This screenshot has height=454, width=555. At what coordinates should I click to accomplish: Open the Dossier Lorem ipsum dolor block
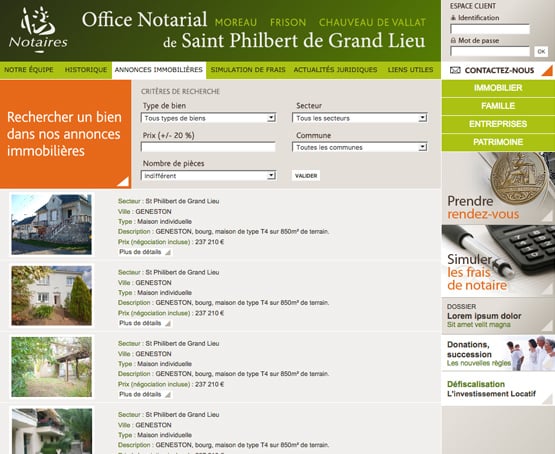(x=498, y=316)
